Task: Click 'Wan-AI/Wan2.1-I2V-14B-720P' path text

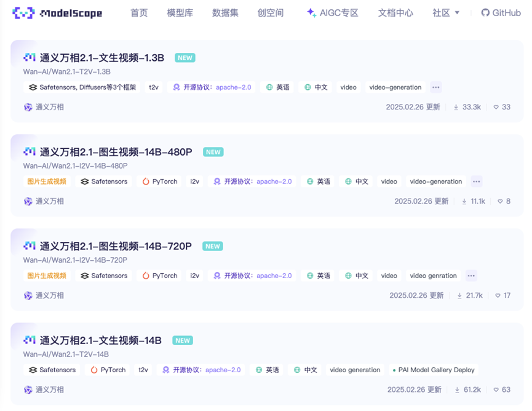Action: (x=75, y=260)
